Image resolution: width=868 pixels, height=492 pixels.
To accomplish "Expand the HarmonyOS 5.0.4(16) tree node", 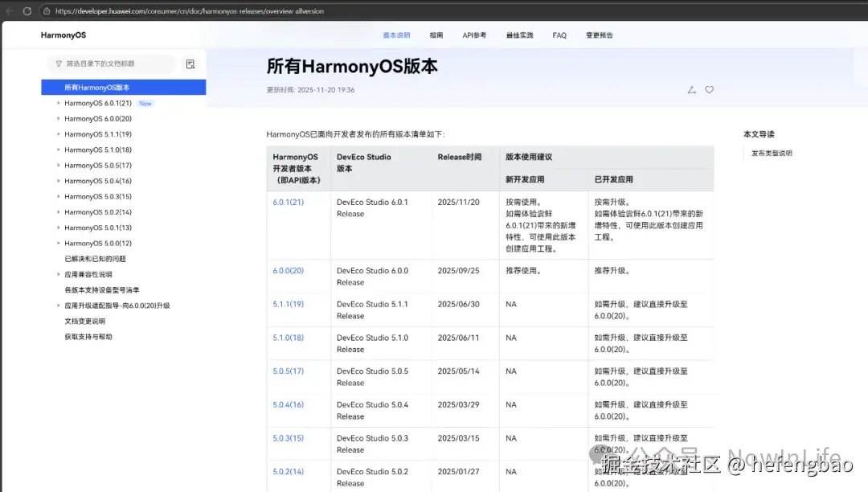I will tap(58, 180).
